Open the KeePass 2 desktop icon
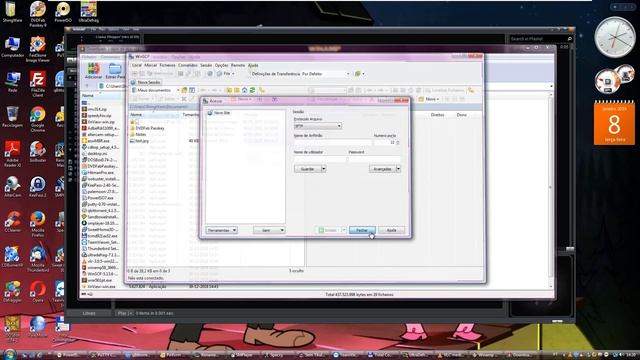640x360 pixels. tap(38, 187)
